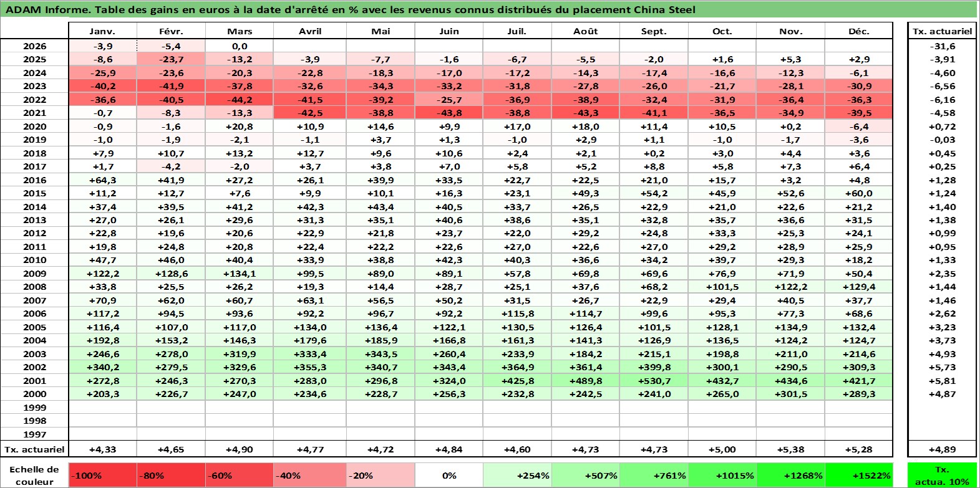Select the Août column header
Image resolution: width=980 pixels, height=488 pixels.
[x=586, y=31]
